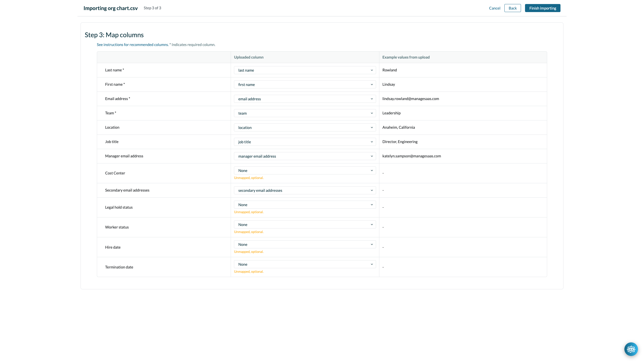Click the Importing org chart.csv title
Screen dimensions: 644x362
click(x=110, y=8)
